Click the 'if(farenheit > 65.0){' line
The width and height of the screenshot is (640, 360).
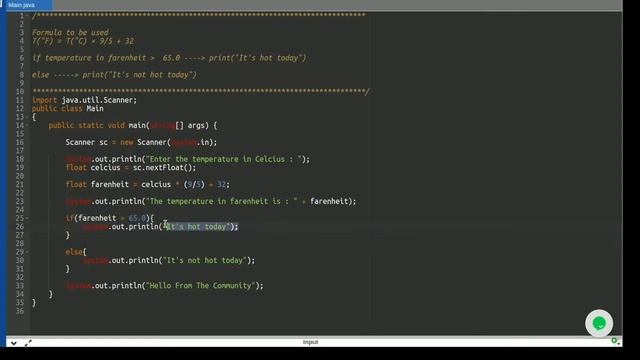(x=109, y=218)
